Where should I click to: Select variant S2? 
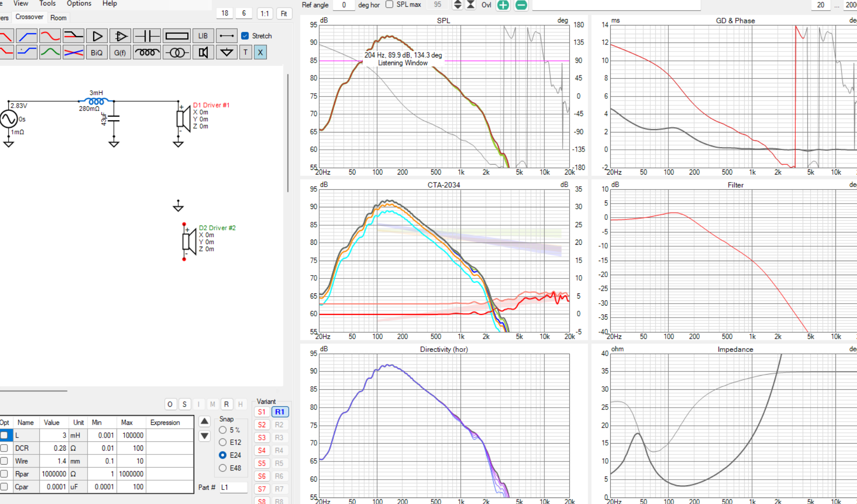[x=262, y=425]
